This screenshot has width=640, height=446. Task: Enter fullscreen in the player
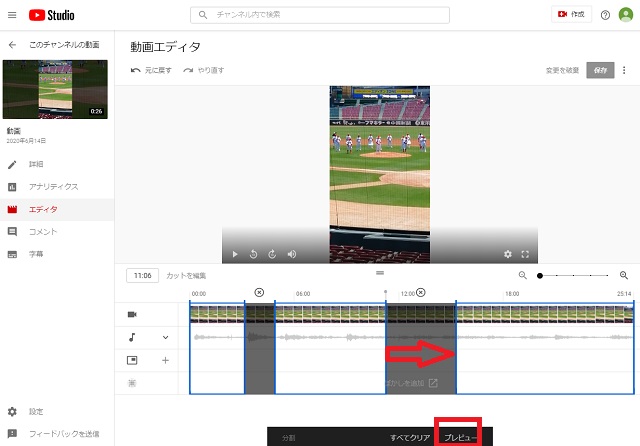(x=525, y=254)
